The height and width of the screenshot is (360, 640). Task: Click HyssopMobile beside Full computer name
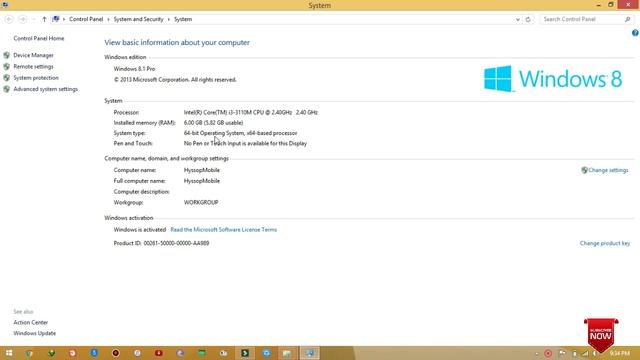coord(202,181)
